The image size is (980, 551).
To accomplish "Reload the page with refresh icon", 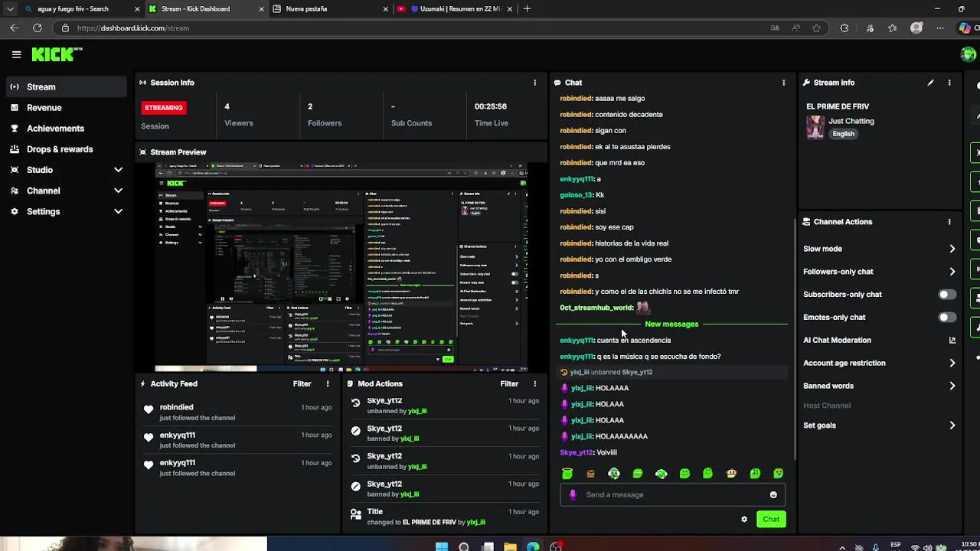I will tap(37, 28).
